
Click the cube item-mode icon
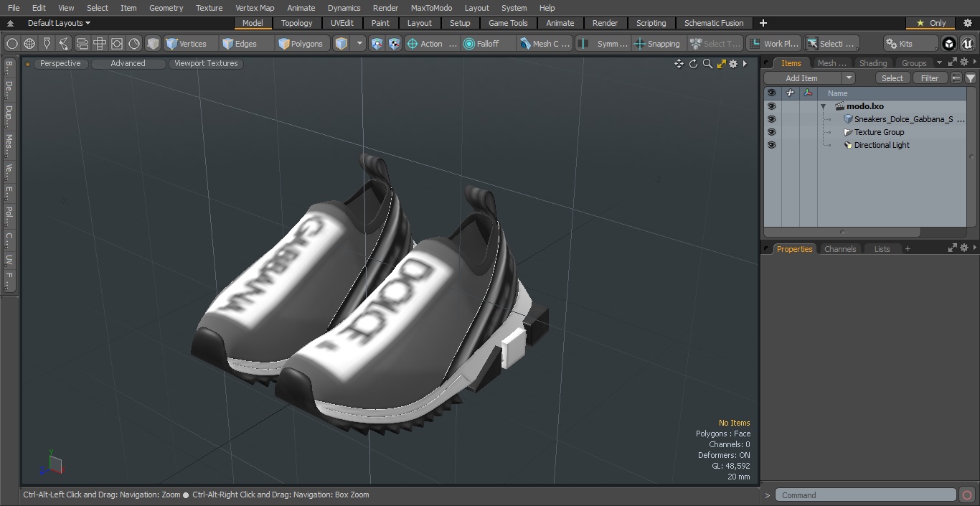pyautogui.click(x=341, y=44)
